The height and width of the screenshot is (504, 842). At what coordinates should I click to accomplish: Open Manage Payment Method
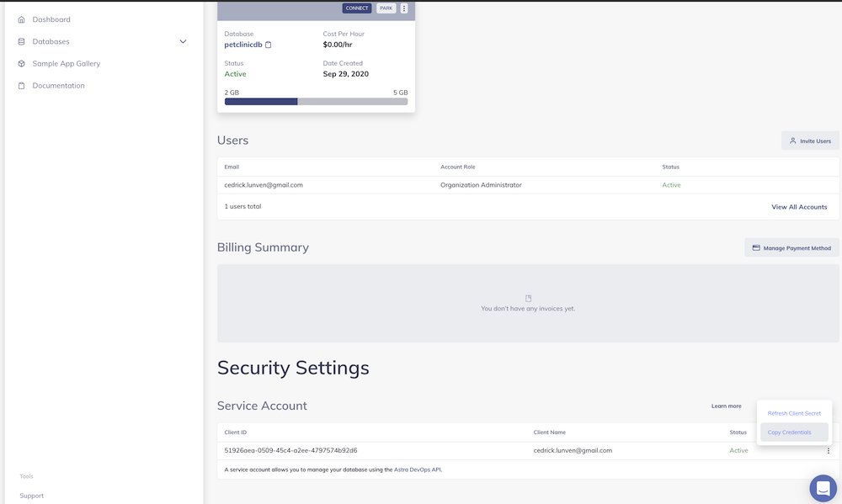coord(791,248)
